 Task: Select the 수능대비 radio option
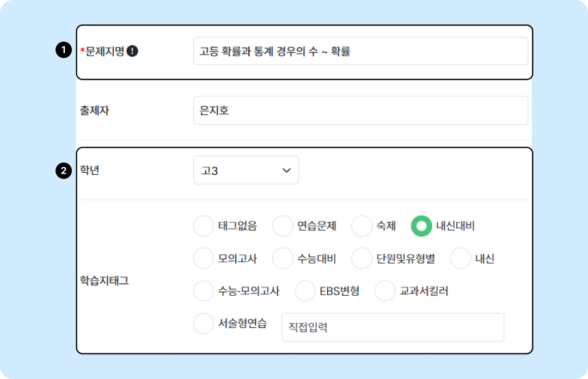[x=283, y=259]
